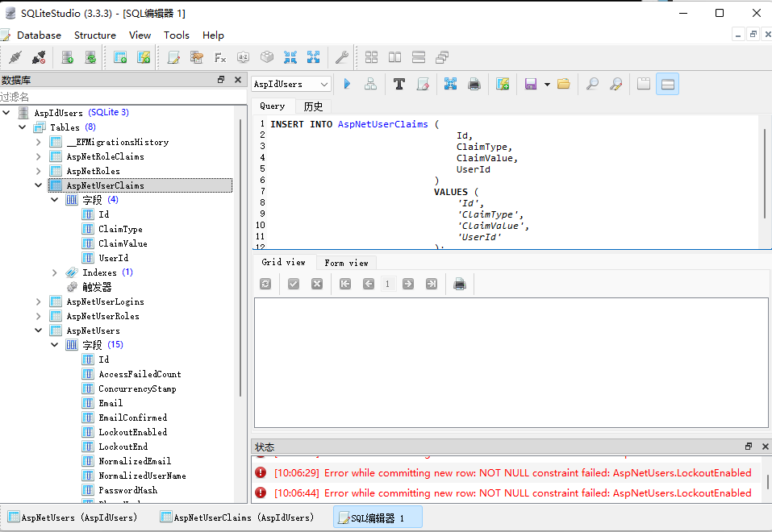This screenshot has width=772, height=532.
Task: Open the Tools menu
Action: point(177,35)
